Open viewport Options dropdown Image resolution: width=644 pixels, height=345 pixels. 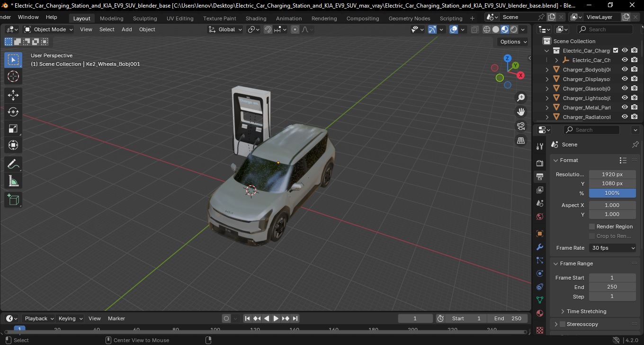[514, 42]
